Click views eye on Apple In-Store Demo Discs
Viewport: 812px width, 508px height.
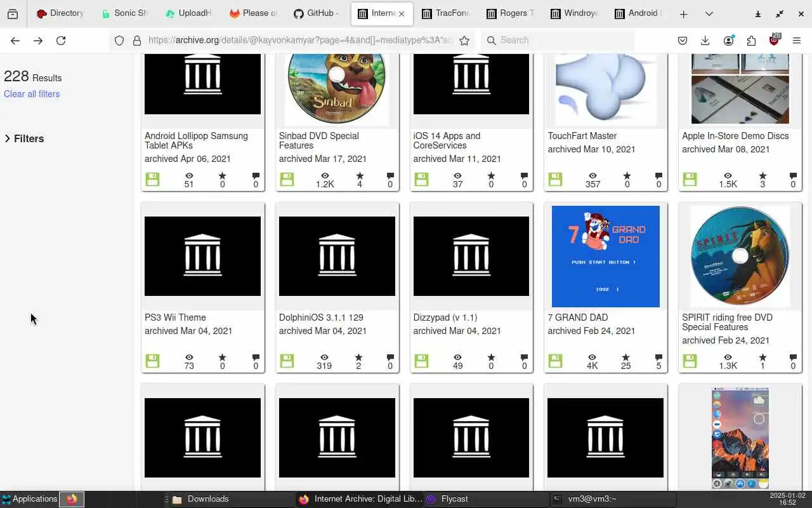click(728, 176)
